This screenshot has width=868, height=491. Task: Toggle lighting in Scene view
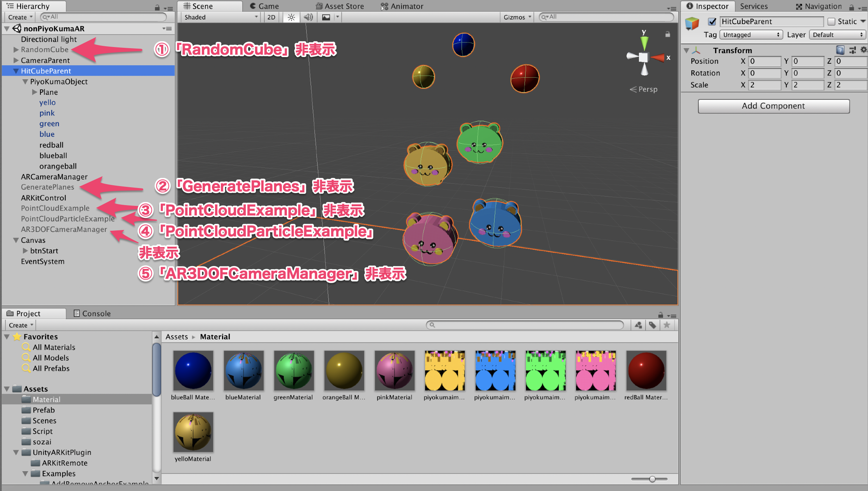(x=289, y=18)
